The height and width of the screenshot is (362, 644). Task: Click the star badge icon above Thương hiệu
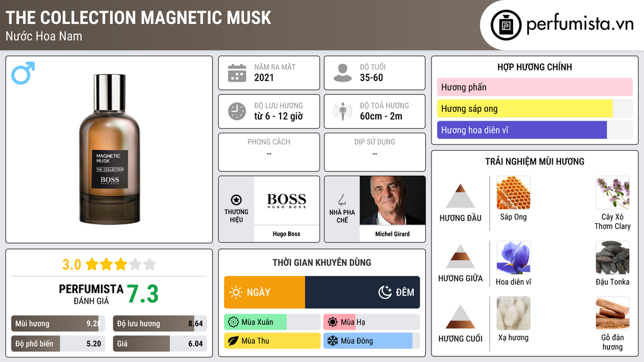pyautogui.click(x=236, y=200)
